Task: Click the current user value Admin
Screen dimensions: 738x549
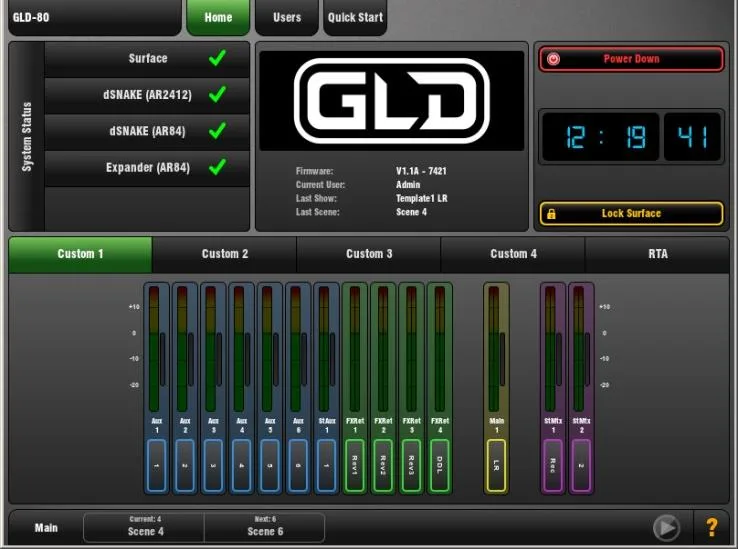Action: [x=408, y=185]
